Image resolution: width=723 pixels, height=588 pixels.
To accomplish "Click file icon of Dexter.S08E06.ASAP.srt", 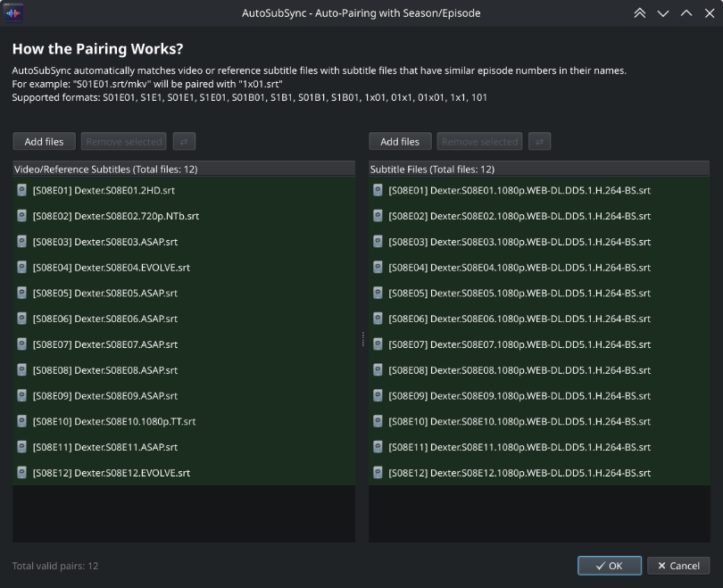I will [x=21, y=319].
